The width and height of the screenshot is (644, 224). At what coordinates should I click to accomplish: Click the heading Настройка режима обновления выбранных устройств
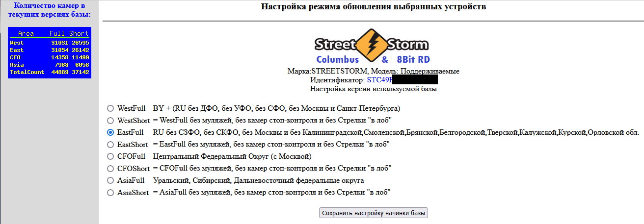tap(374, 7)
